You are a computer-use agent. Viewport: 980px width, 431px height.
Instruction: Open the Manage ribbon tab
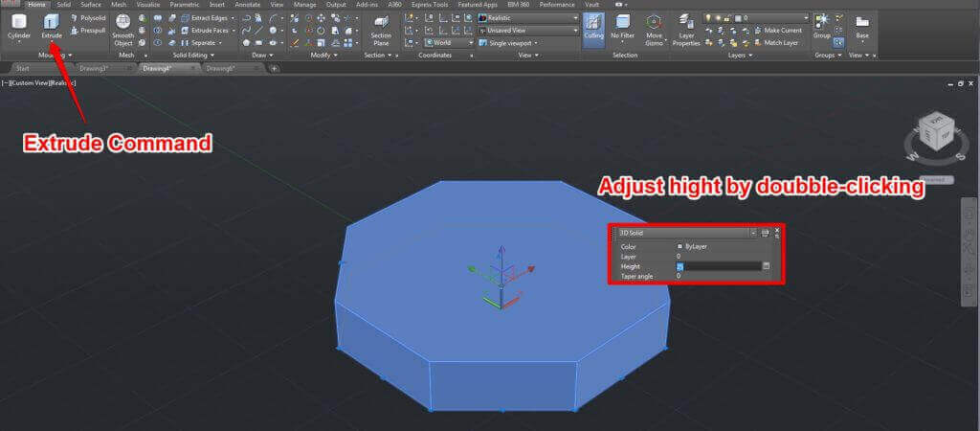pyautogui.click(x=305, y=5)
